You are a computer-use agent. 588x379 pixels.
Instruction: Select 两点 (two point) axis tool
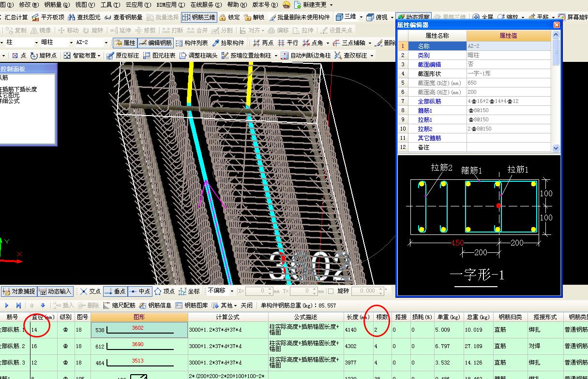(263, 43)
